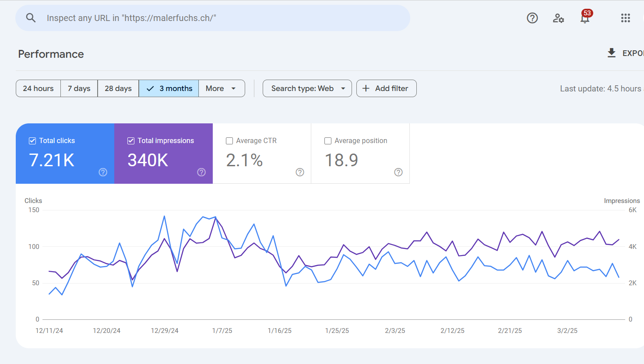Click help icon on Average CTR card

[300, 172]
